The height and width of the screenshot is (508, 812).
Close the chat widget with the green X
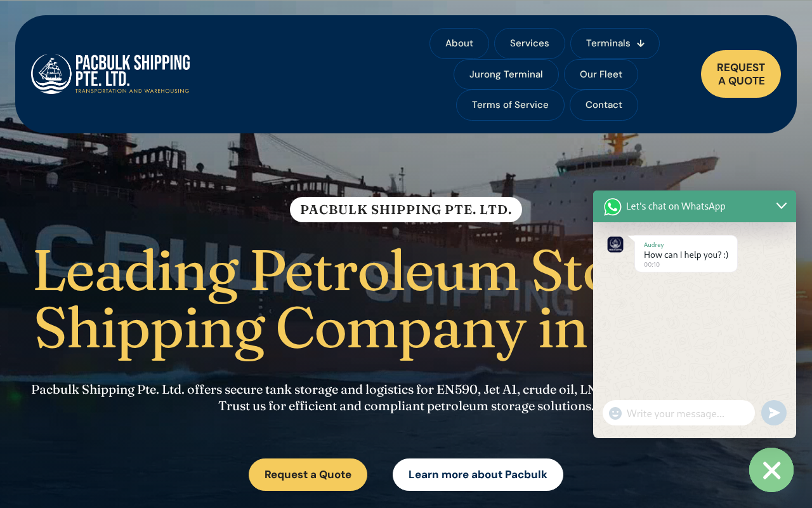coord(771,470)
